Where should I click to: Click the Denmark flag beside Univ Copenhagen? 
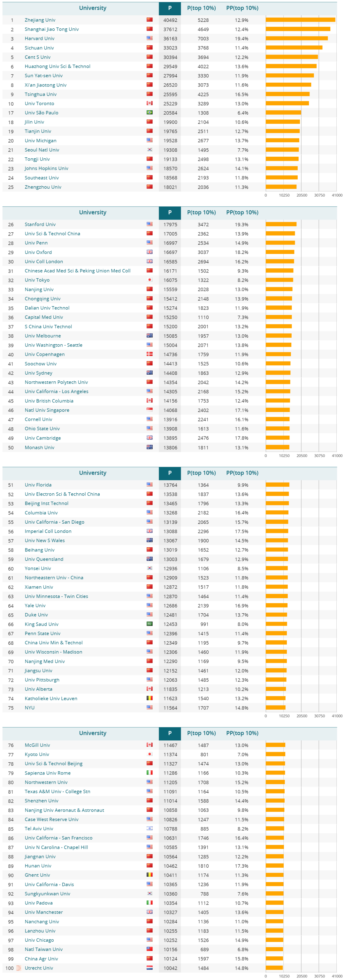[x=149, y=354]
